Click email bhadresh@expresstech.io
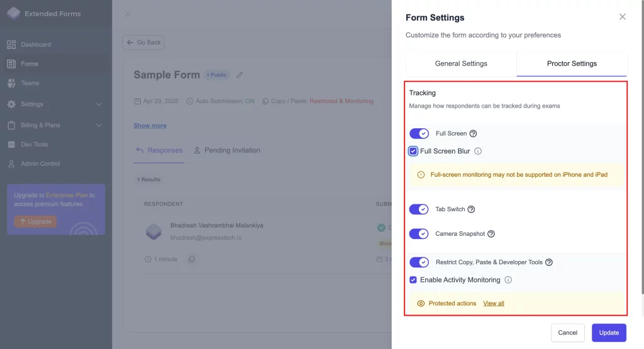 click(x=206, y=238)
